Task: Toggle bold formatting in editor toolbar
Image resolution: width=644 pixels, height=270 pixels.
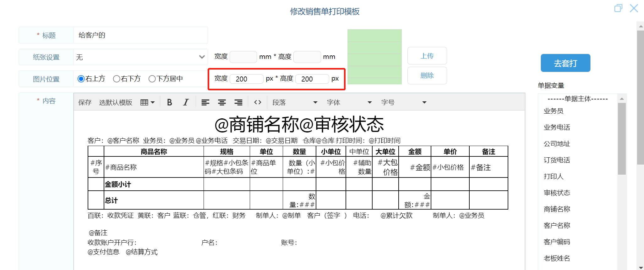Action: pyautogui.click(x=169, y=102)
